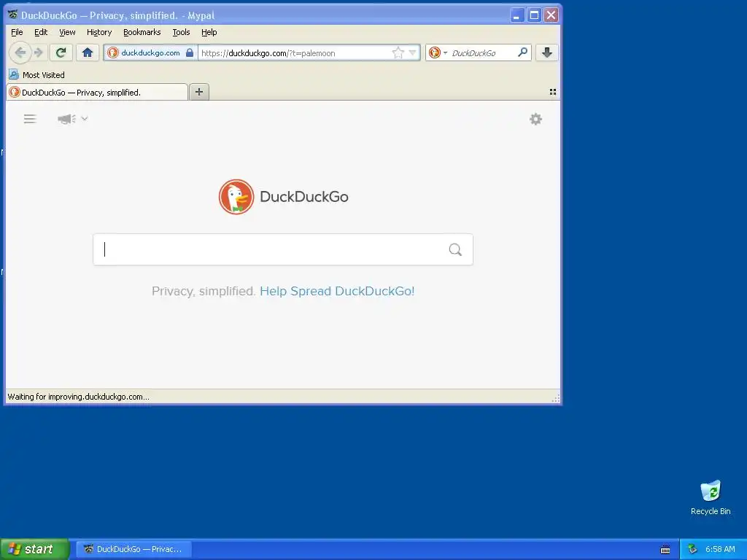Click the window resize grip in status bar
Viewport: 747px width, 560px height.
[x=555, y=398]
